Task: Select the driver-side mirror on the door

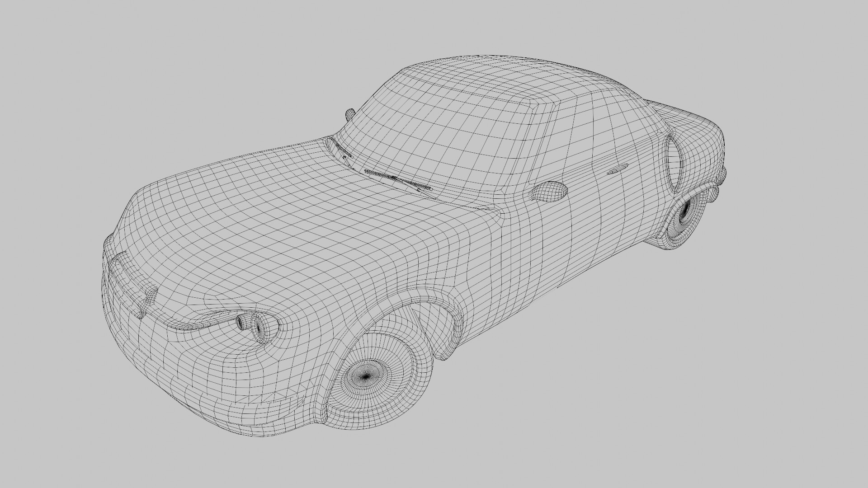Action: pyautogui.click(x=550, y=191)
